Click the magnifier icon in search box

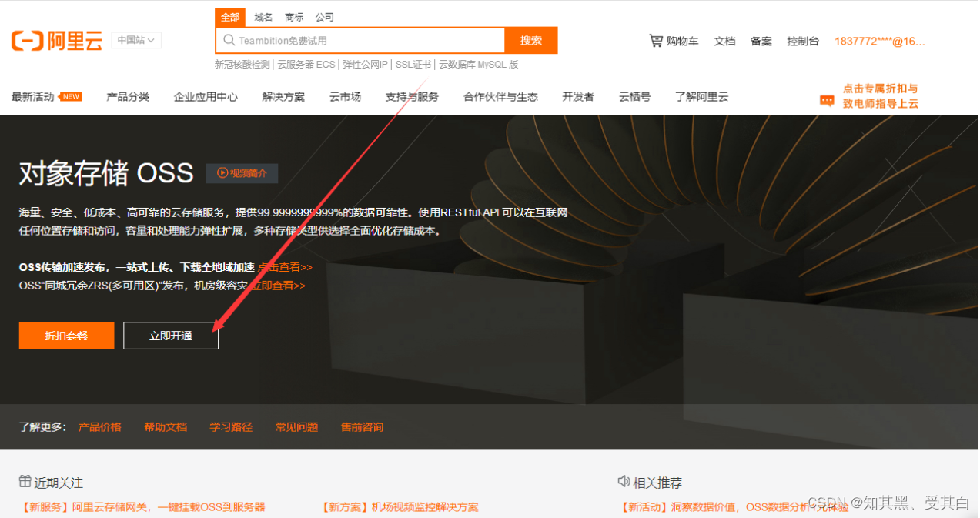tap(229, 40)
